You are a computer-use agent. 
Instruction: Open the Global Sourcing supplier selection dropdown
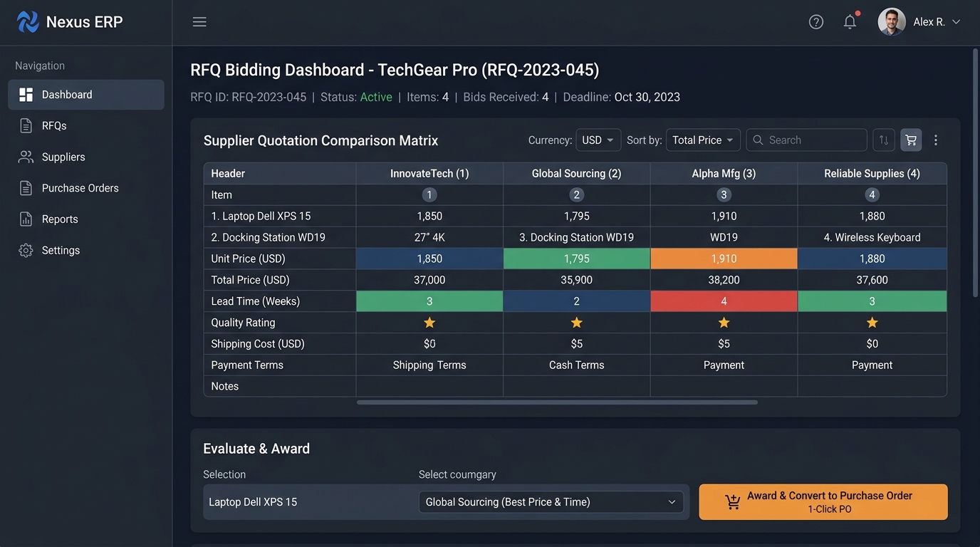[551, 502]
